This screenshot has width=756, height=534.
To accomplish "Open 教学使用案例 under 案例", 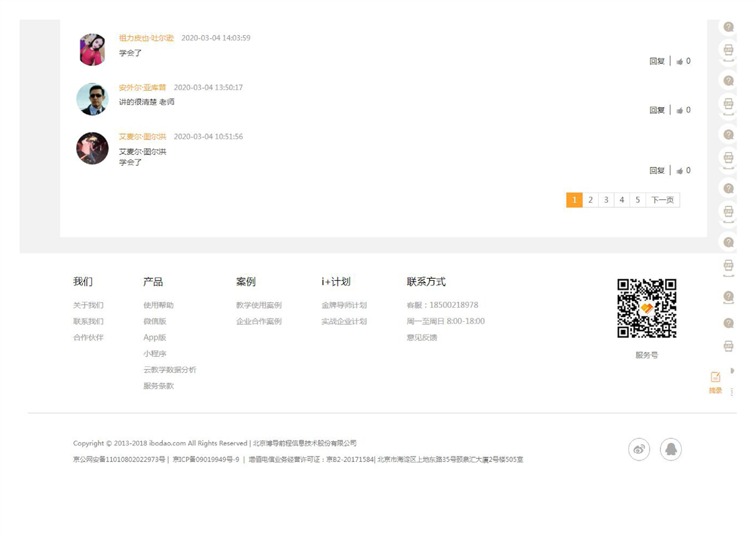I will tap(259, 305).
